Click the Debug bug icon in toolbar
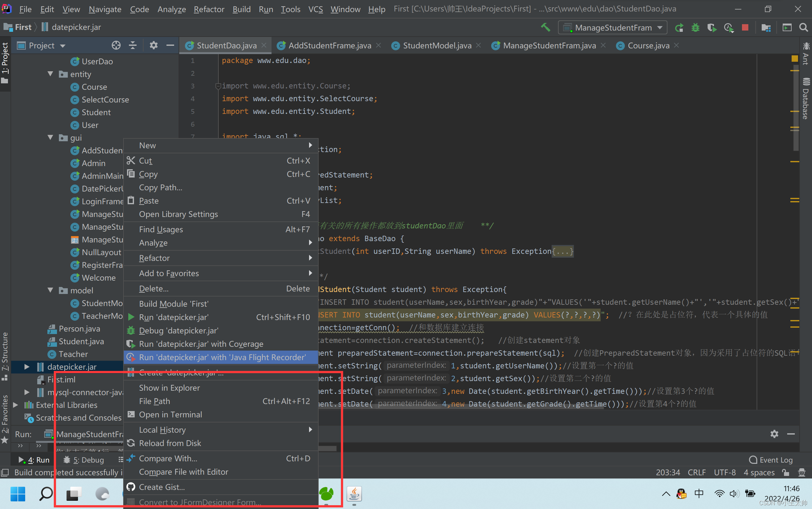This screenshot has width=812, height=509. click(x=695, y=28)
